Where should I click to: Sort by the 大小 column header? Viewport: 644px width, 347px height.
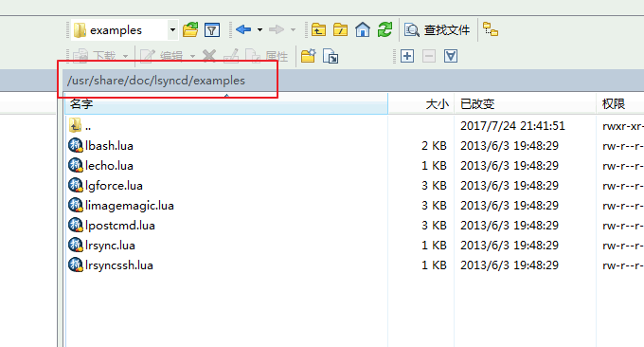(x=421, y=104)
